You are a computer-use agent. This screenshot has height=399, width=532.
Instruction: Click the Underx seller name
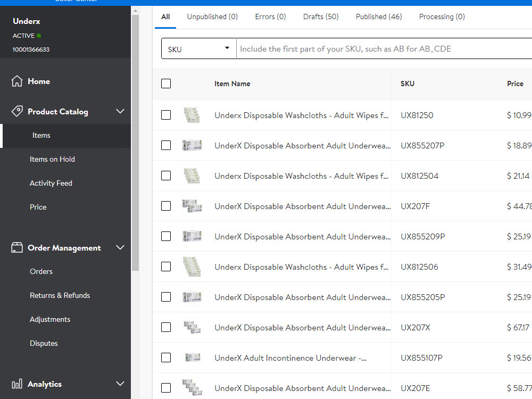click(26, 21)
